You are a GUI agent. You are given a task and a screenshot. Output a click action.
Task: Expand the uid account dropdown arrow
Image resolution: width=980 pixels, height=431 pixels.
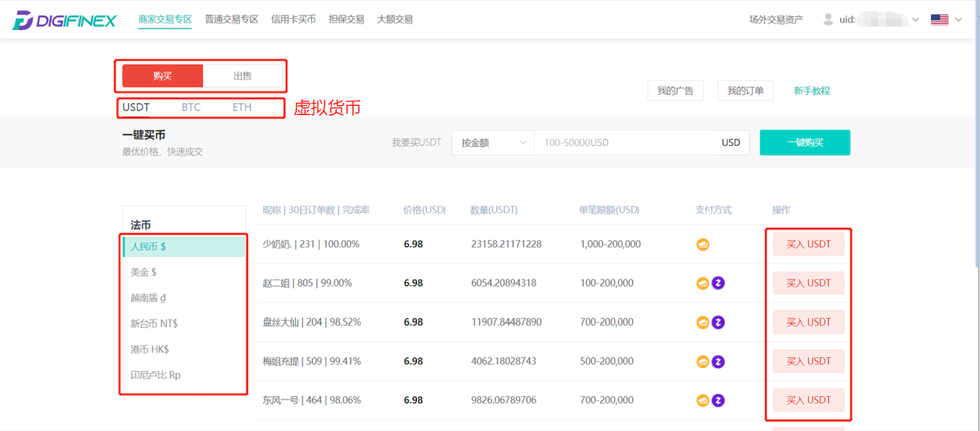915,20
